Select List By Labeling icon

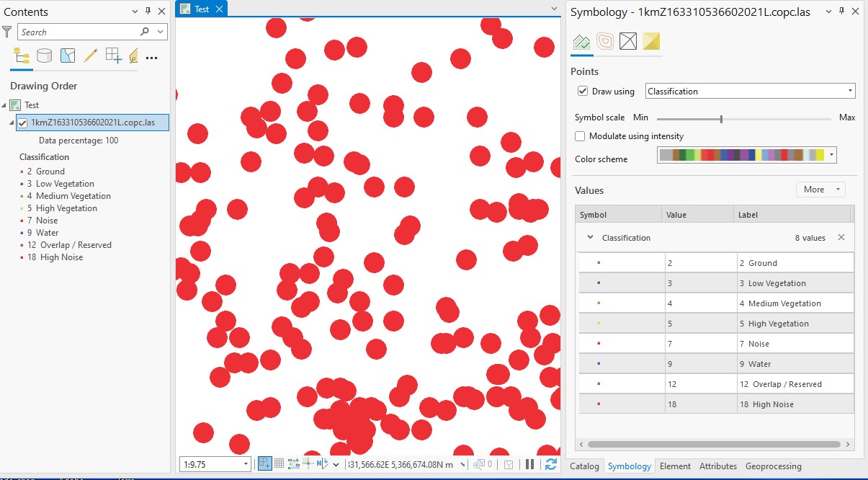pos(133,56)
